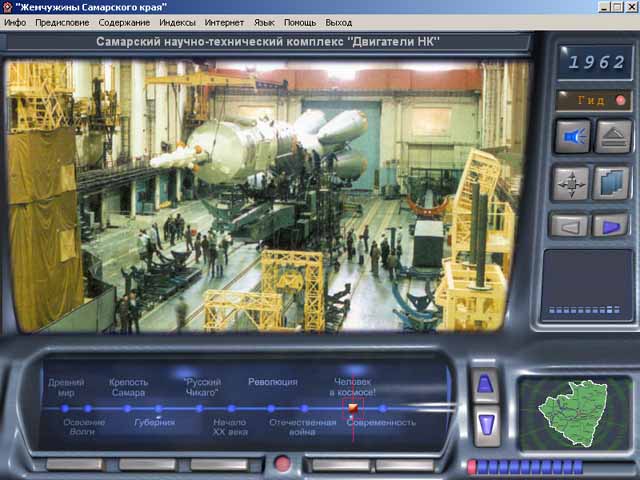
Task: Mute sound with the speaker button
Action: click(572, 136)
